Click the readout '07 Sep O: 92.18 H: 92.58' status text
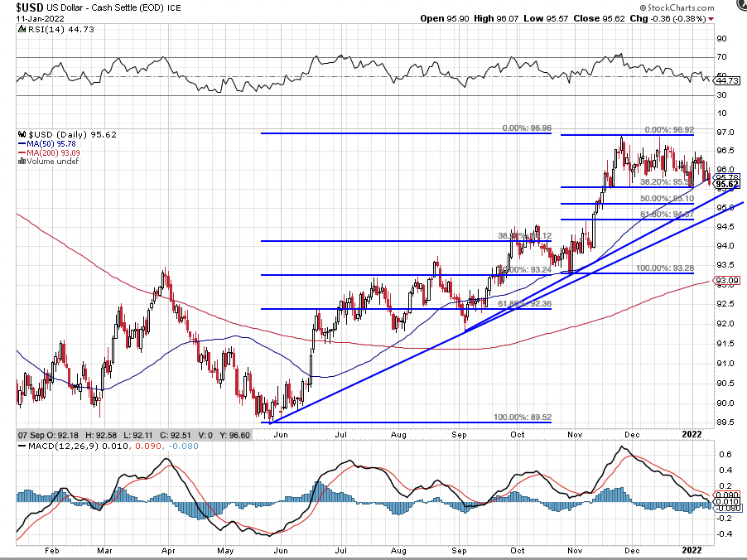The height and width of the screenshot is (560, 747). point(68,435)
